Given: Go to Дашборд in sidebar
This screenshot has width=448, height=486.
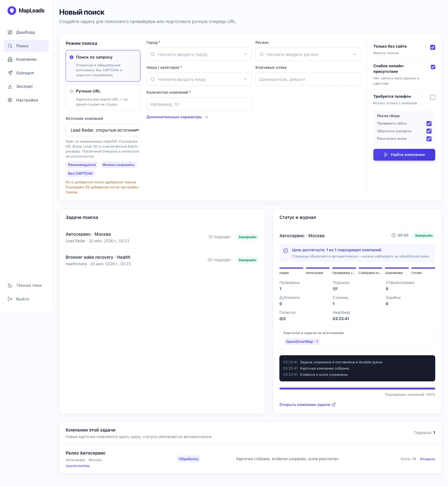Looking at the screenshot, I should [26, 32].
